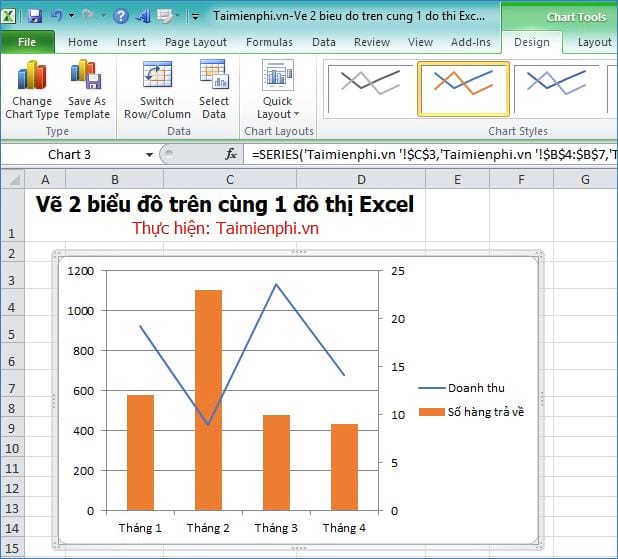Click the 600 left axis value
Viewport: 618px width, 559px height.
click(x=83, y=391)
